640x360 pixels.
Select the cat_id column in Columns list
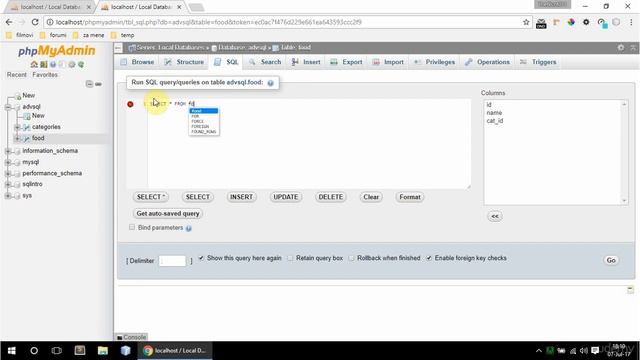point(495,121)
